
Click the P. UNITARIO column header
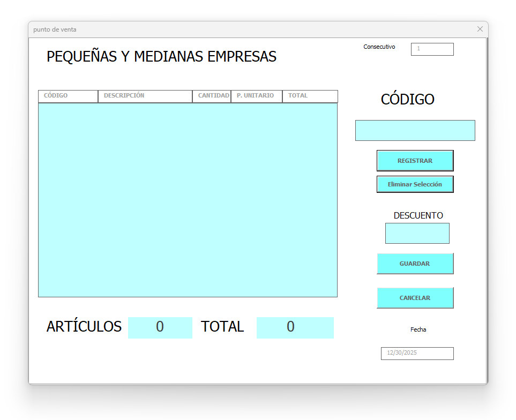tap(257, 96)
